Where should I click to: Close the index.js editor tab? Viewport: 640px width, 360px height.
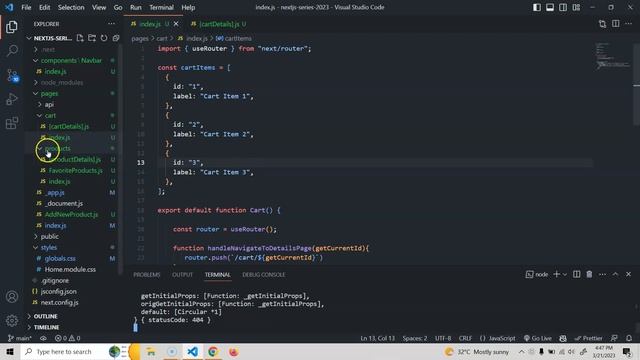(x=176, y=24)
